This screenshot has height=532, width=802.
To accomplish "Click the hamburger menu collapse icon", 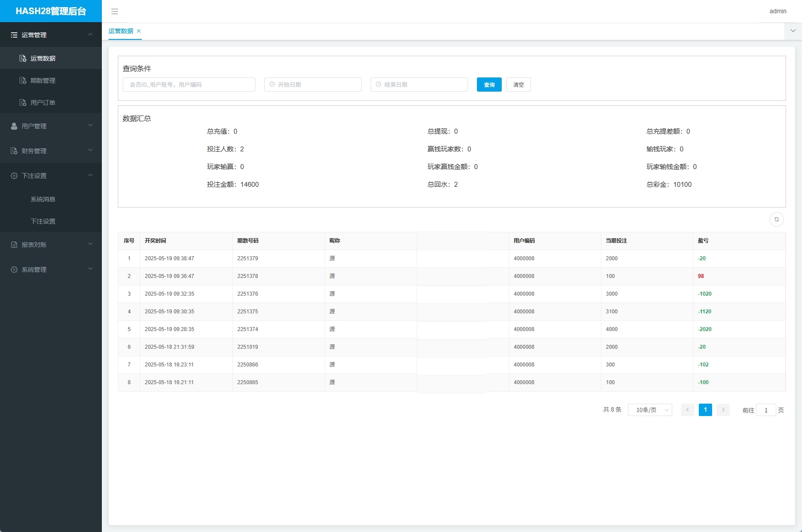I will pyautogui.click(x=115, y=12).
